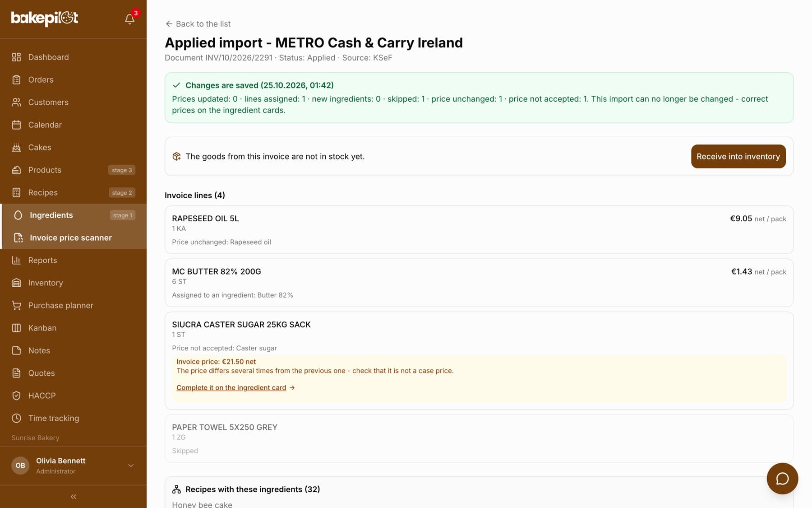Open Customers in the sidebar

[x=73, y=102]
